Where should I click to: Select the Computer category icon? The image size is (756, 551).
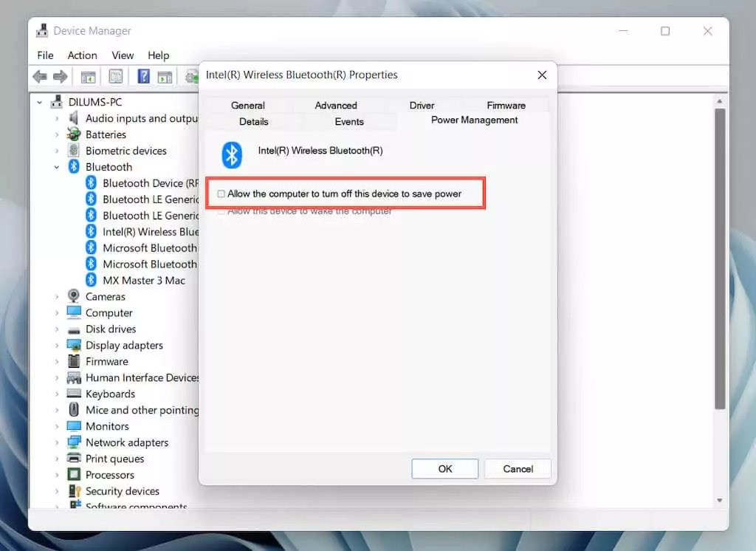[x=74, y=312]
